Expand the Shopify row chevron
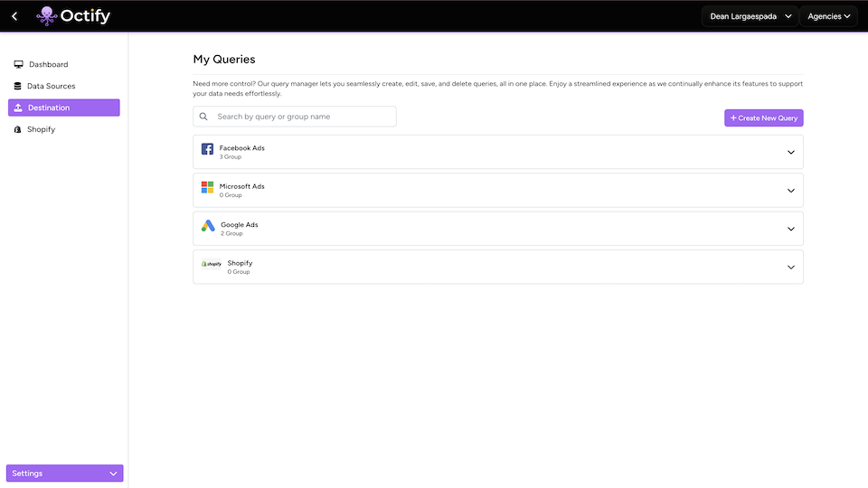868x488 pixels. [x=791, y=267]
